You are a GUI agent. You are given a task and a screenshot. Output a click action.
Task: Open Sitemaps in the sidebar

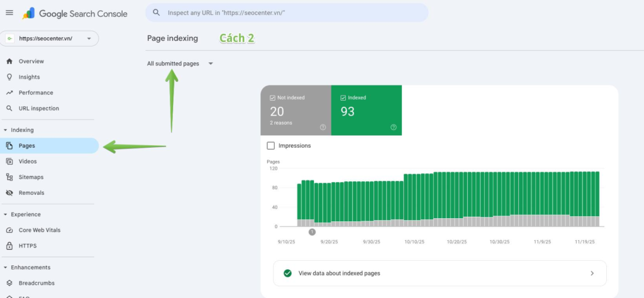pos(31,177)
